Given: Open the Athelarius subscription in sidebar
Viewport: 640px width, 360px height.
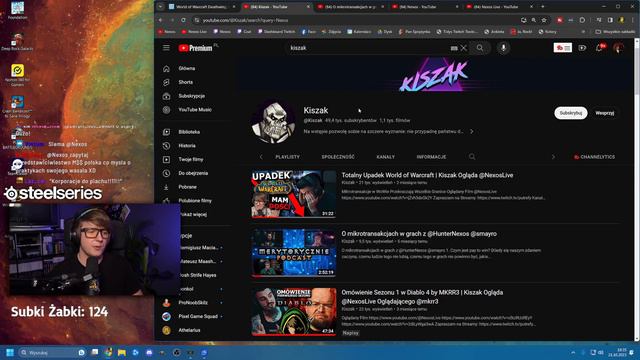Looking at the screenshot, I should pos(189,330).
